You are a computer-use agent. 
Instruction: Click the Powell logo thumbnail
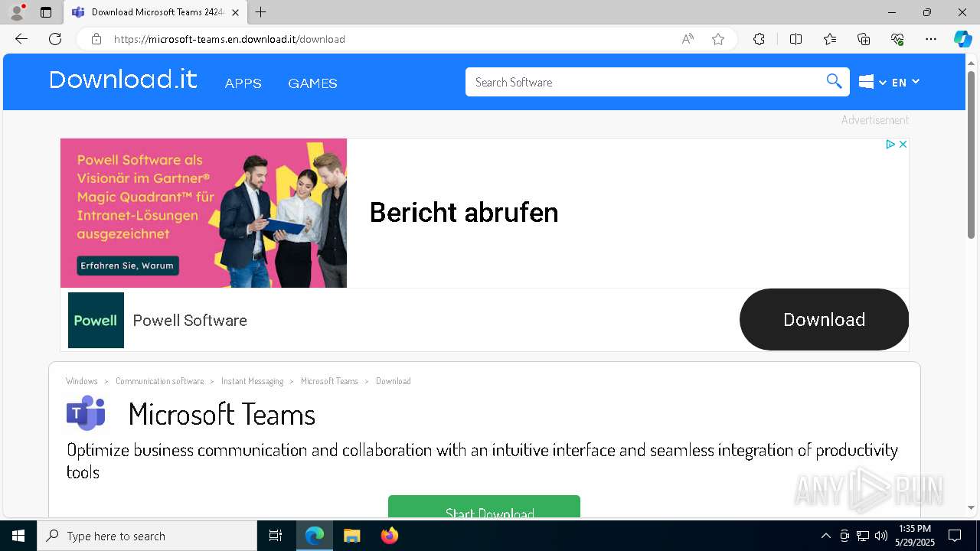tap(96, 320)
